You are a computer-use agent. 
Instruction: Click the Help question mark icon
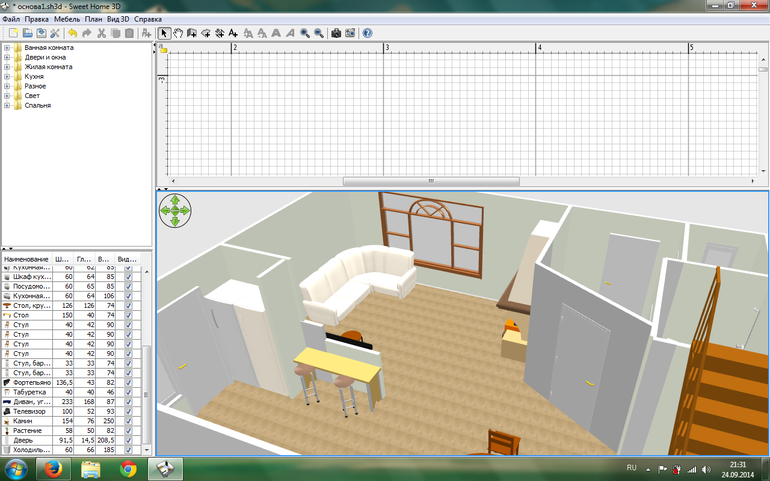(x=368, y=33)
